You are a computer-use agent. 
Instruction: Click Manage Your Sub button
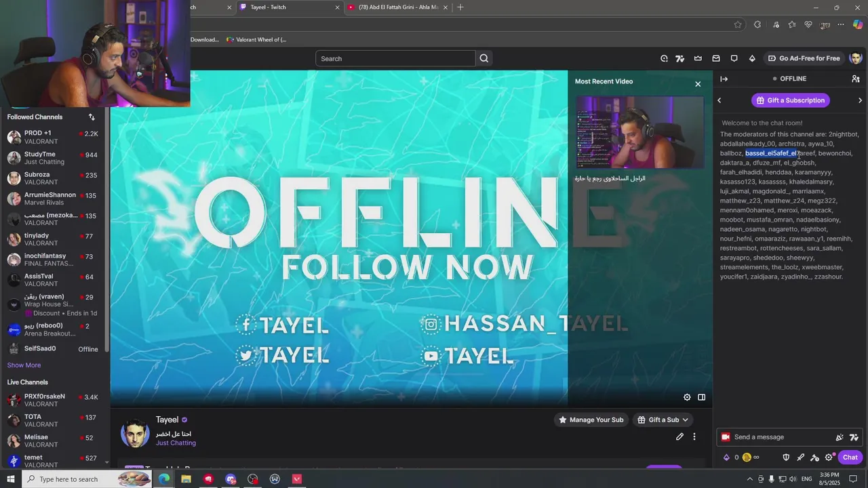point(590,420)
